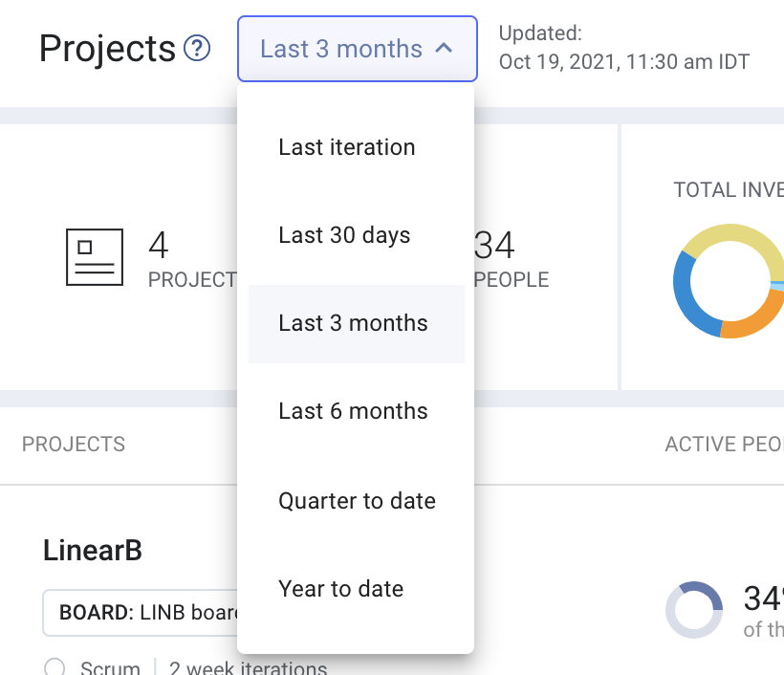Image resolution: width=784 pixels, height=675 pixels.
Task: Click the 4 PROJECTS count
Action: [192, 259]
